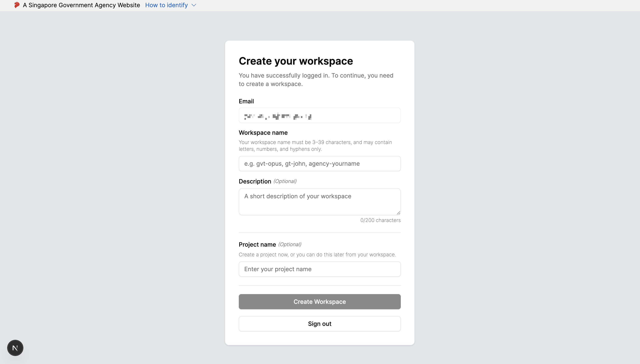The height and width of the screenshot is (364, 640).
Task: Click the Create a project now hint text
Action: pos(317,254)
